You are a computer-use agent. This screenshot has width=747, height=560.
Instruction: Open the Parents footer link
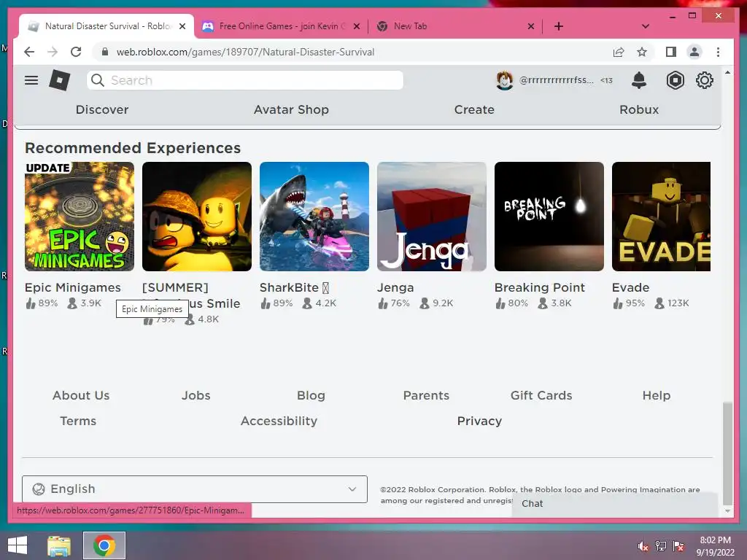click(426, 395)
